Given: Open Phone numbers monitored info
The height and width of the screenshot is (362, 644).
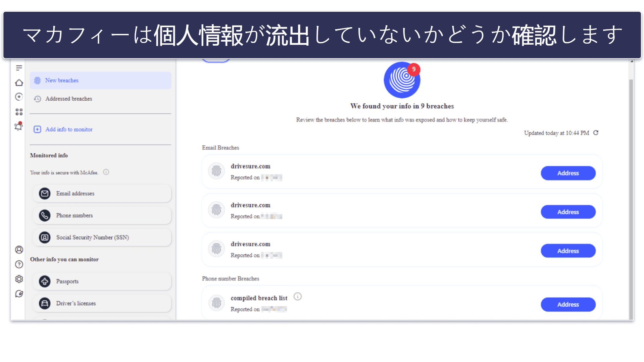Looking at the screenshot, I should pos(102,215).
